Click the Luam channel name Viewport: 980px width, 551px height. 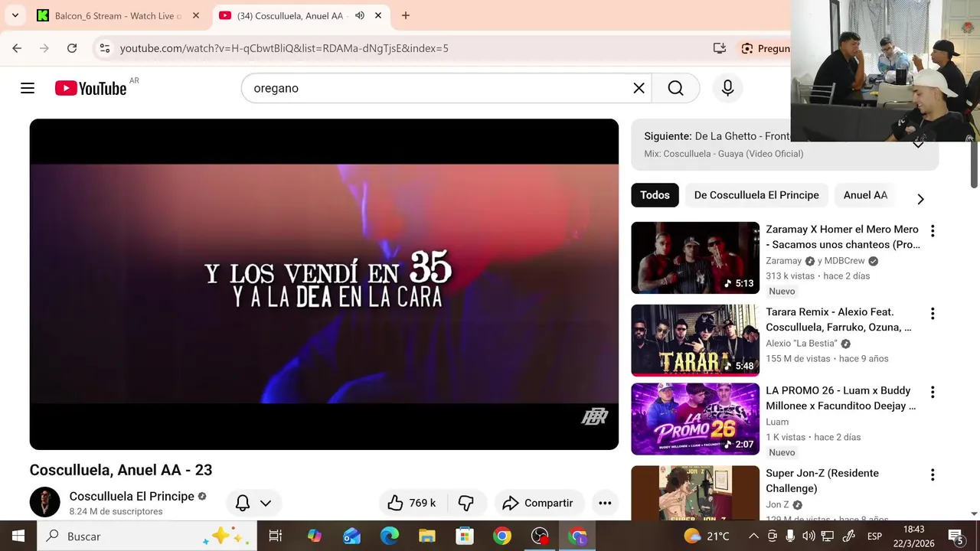777,422
